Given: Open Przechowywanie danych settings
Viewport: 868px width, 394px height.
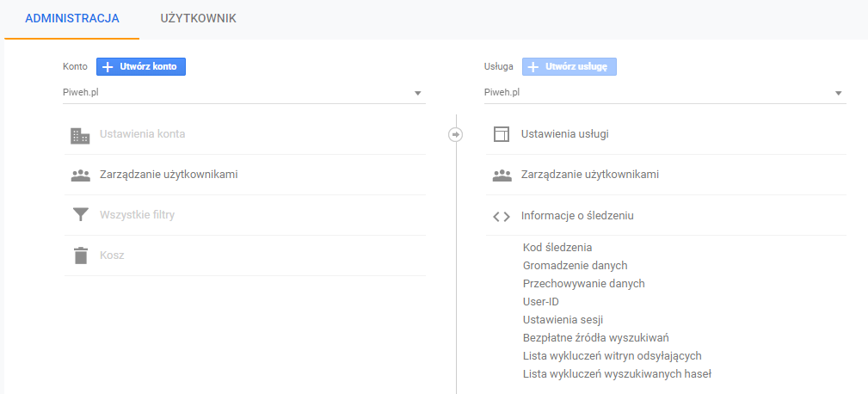Looking at the screenshot, I should [x=583, y=283].
